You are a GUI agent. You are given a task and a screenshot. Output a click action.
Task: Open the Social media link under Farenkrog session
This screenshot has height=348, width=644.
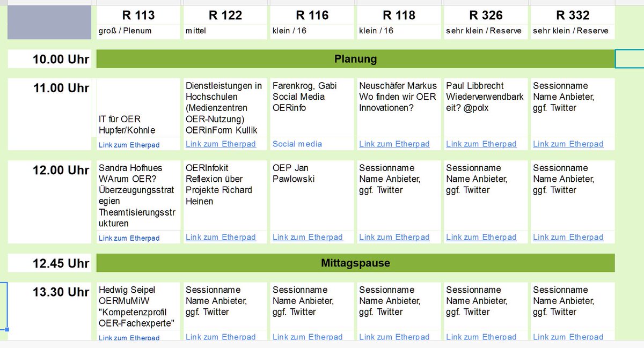tap(297, 144)
